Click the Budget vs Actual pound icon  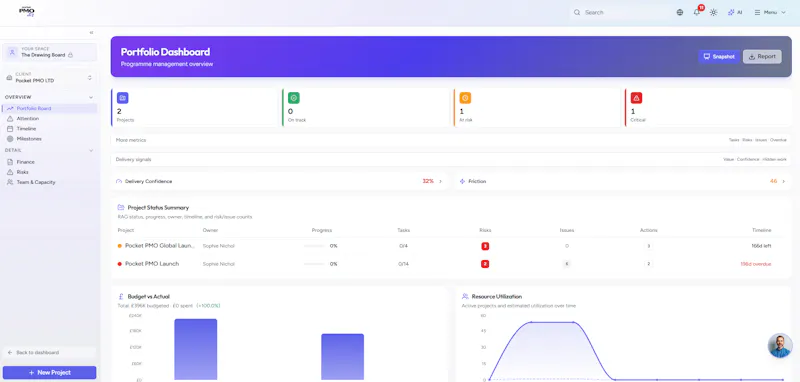(x=121, y=296)
